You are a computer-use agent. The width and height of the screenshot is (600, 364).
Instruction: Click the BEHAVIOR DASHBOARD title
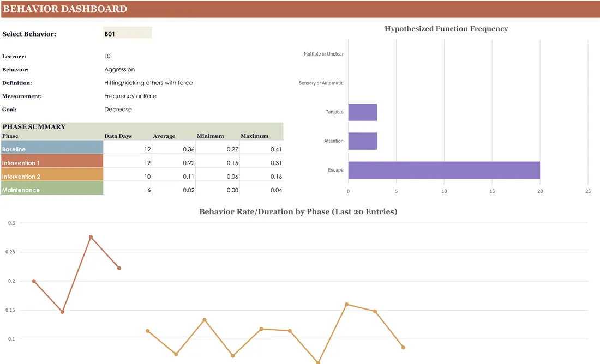click(65, 9)
